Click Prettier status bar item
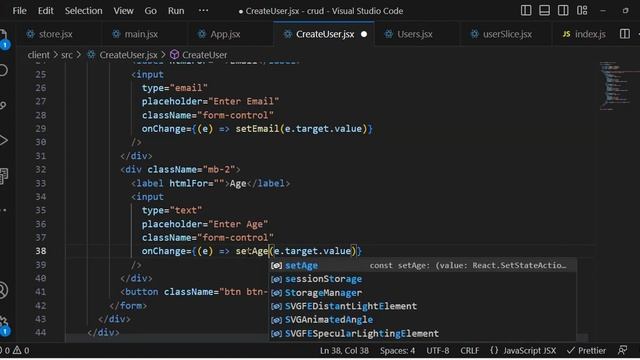Viewport: 640px width, 360px height. pos(586,351)
